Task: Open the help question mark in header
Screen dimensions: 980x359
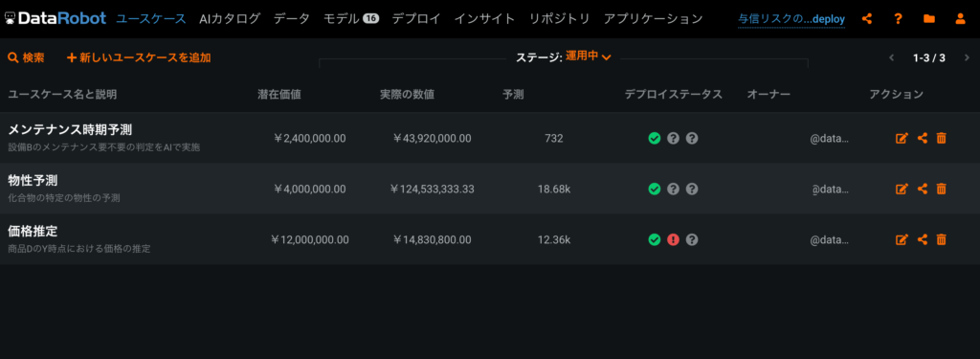Action: 898,19
